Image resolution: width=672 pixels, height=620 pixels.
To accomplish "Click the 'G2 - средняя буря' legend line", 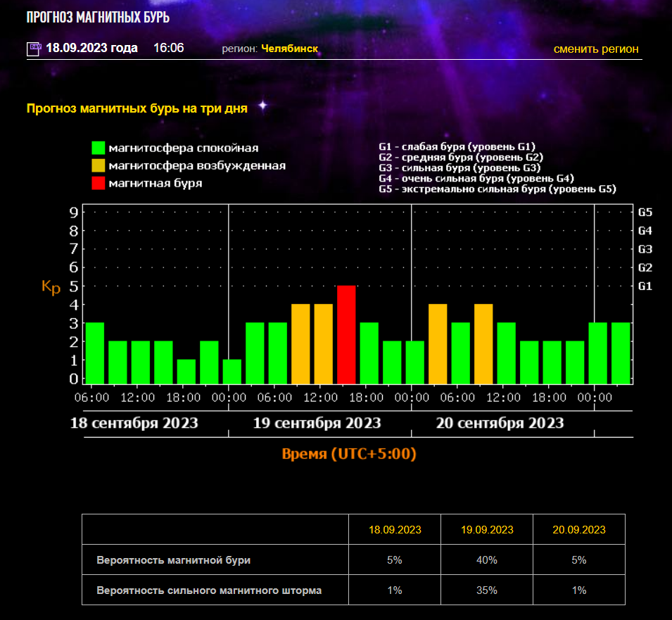I will (461, 157).
